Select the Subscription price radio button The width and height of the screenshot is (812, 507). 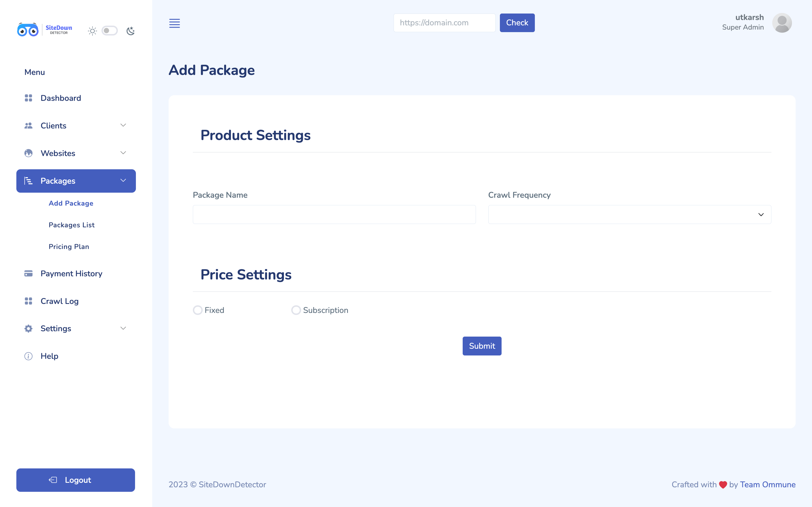295,310
